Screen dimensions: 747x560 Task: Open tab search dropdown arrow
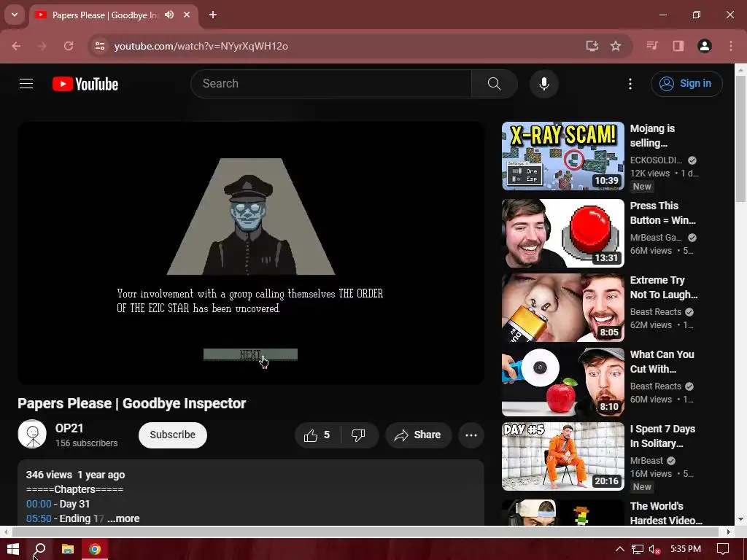click(15, 15)
